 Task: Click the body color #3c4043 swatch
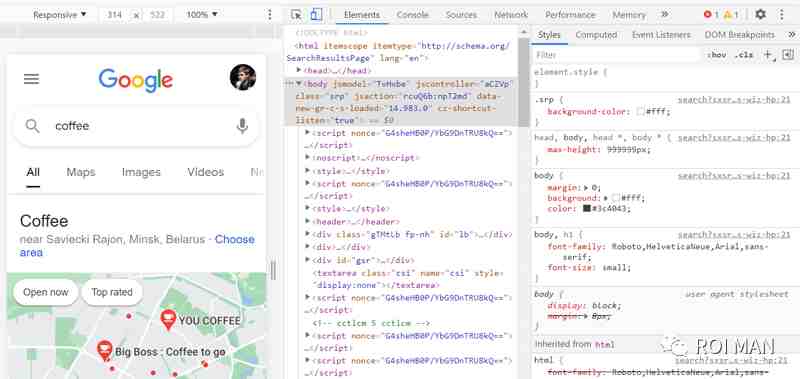coord(587,209)
